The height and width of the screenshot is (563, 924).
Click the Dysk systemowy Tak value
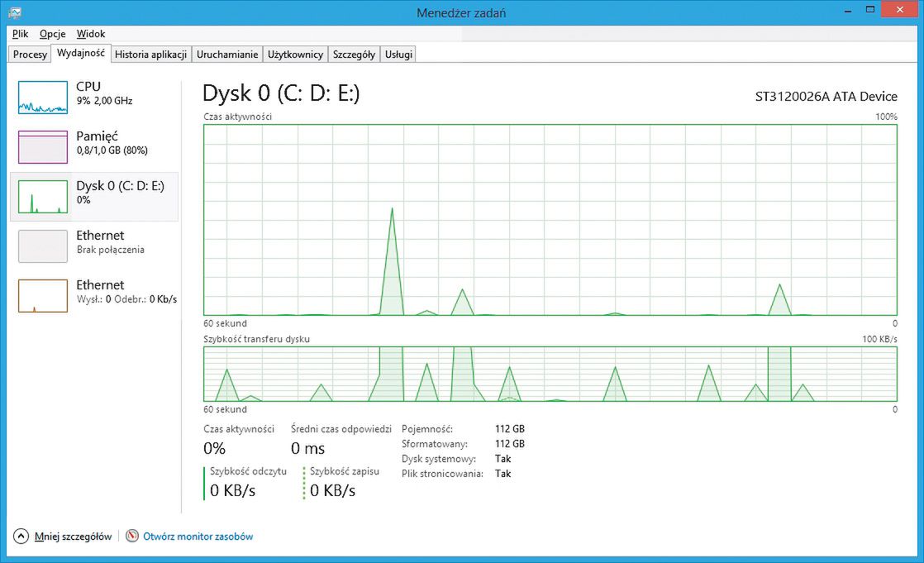click(502, 458)
